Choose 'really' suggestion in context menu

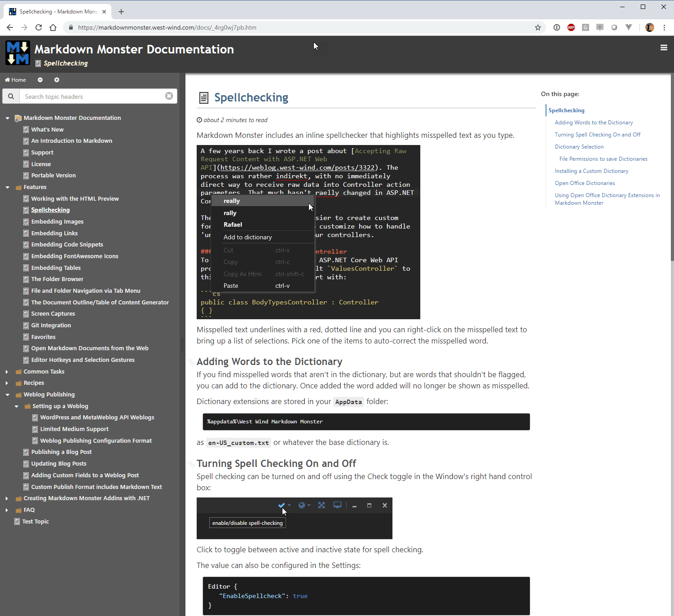coord(262,201)
